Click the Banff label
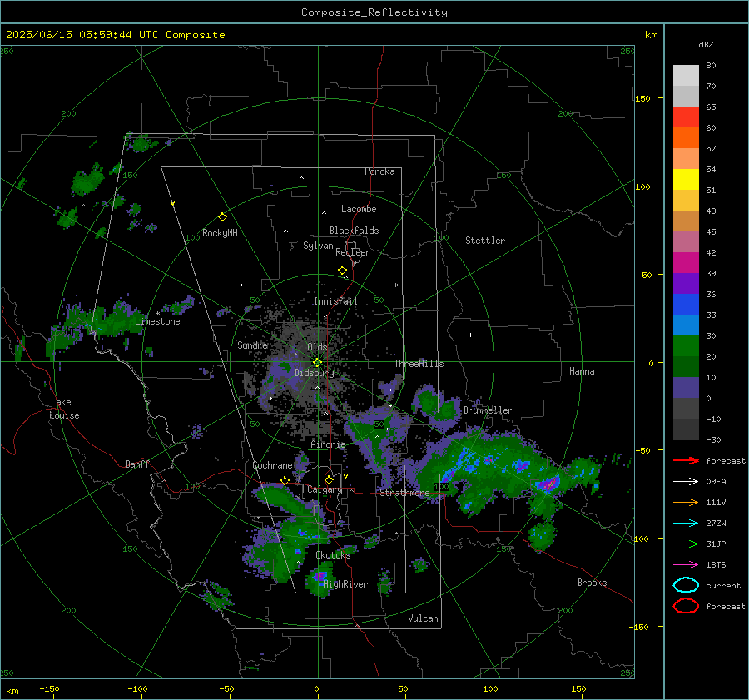 point(137,464)
